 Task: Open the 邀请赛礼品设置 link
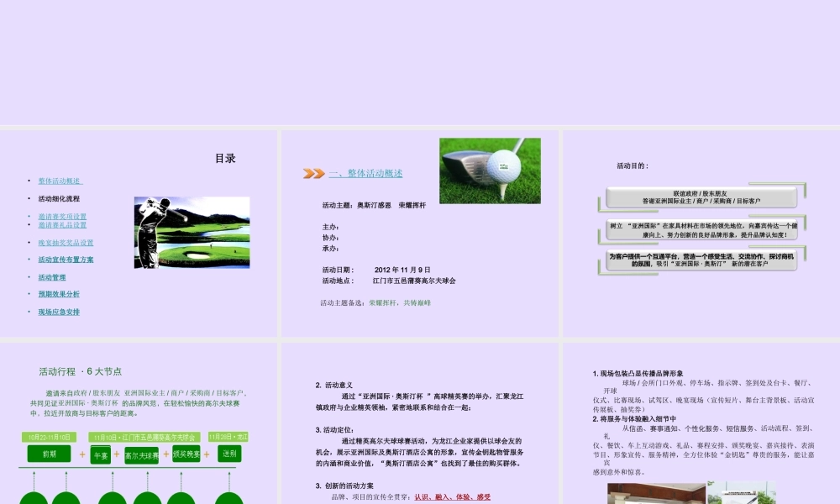(62, 225)
